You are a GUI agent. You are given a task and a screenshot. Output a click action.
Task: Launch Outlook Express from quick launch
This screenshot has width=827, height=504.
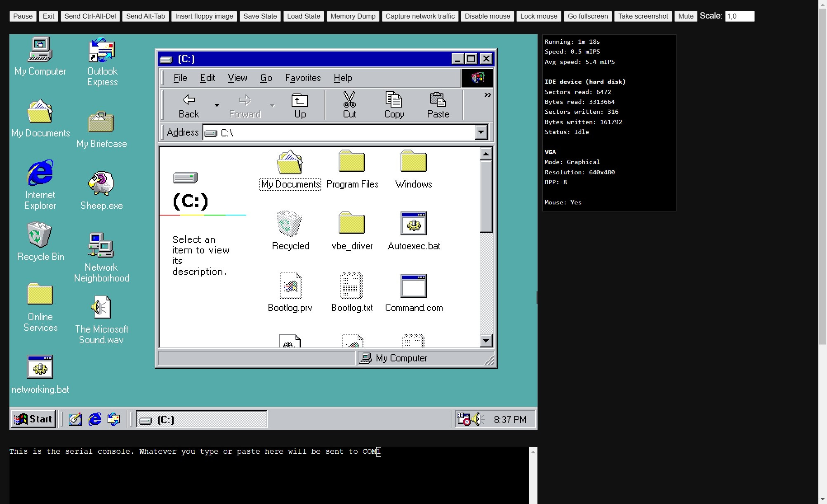click(x=114, y=419)
